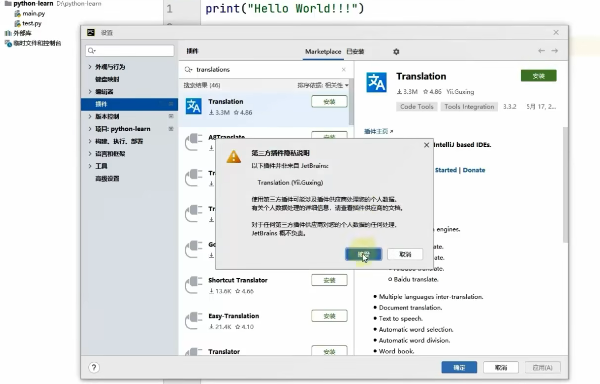Expand the Version Control settings node
This screenshot has width=600, height=384.
[90, 116]
